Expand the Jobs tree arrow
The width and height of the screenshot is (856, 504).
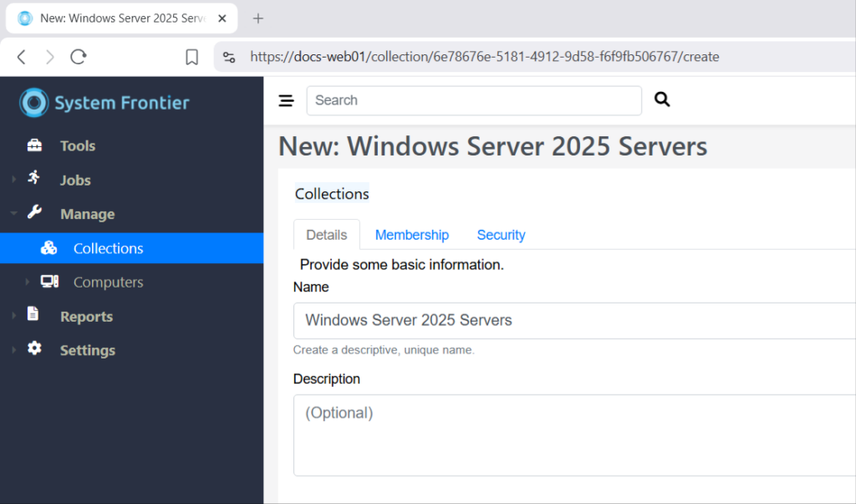point(13,180)
